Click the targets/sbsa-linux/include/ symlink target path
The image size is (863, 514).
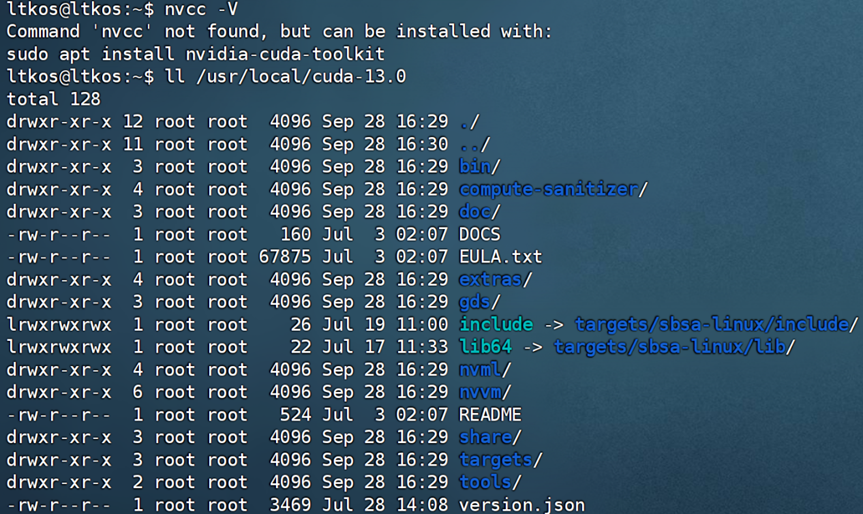pos(712,324)
